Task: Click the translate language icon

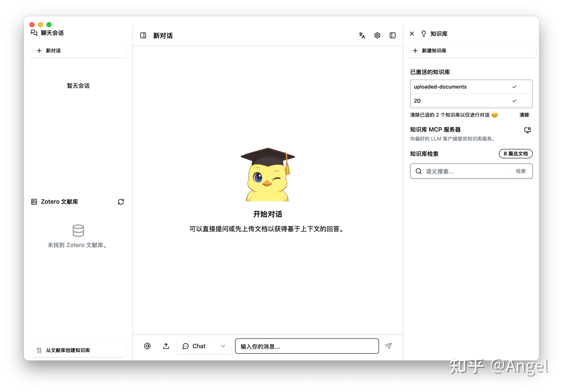Action: (362, 36)
